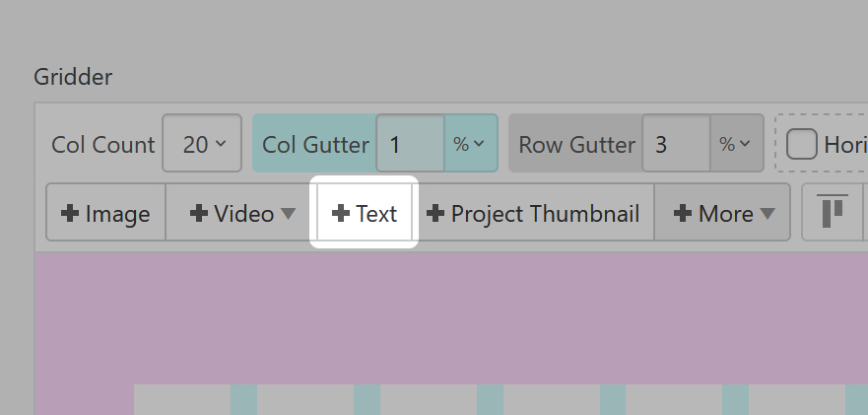Click the Row Gutter value field

[675, 145]
